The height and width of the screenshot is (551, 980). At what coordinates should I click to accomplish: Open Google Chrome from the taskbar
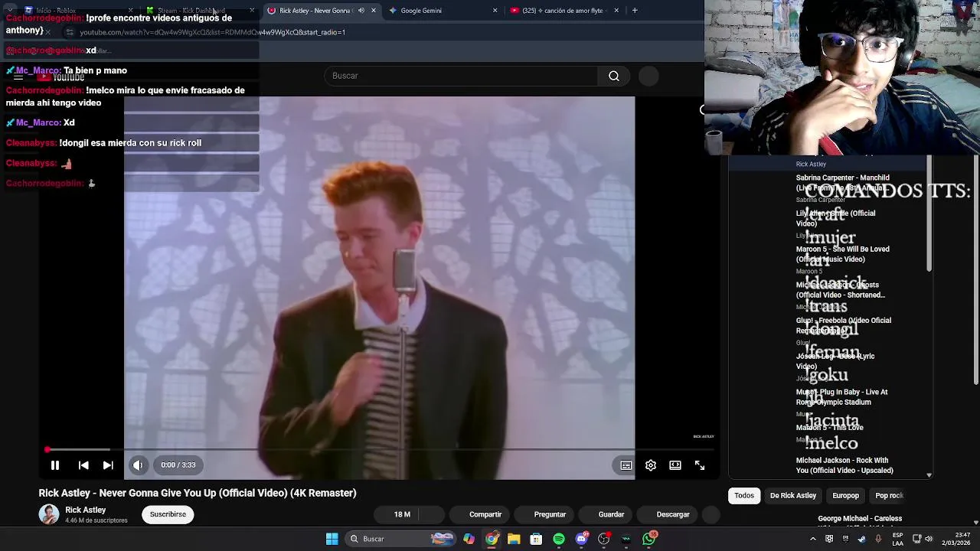click(x=492, y=539)
